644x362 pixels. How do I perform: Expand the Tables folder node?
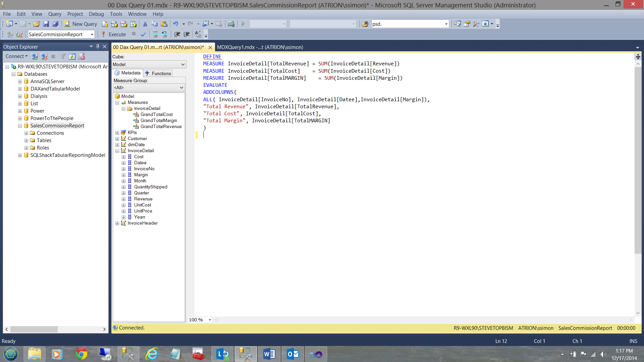click(26, 140)
